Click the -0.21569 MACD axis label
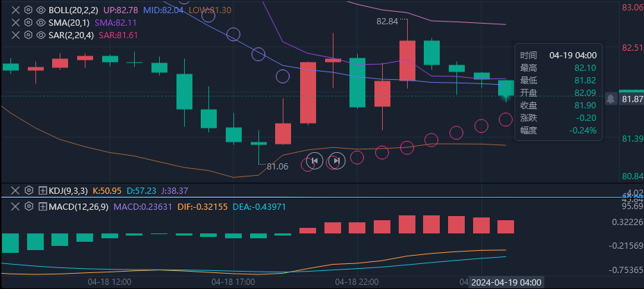The image size is (644, 289). coord(627,245)
